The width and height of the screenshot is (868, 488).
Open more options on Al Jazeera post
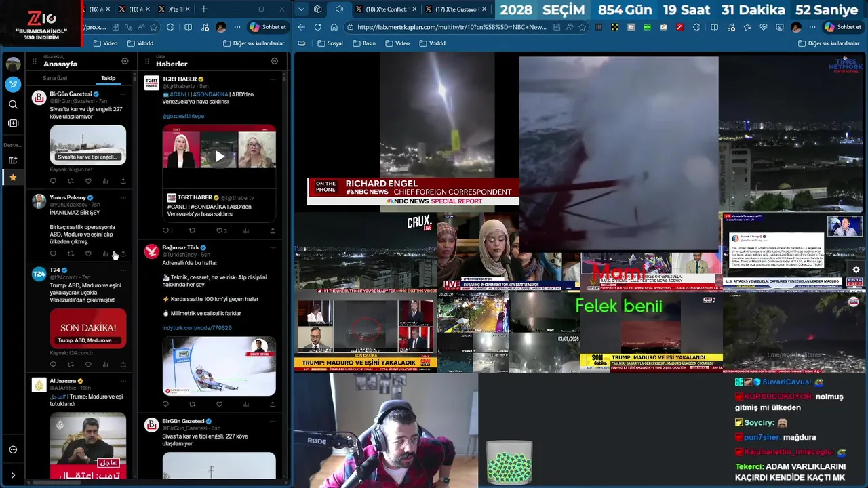coord(123,381)
